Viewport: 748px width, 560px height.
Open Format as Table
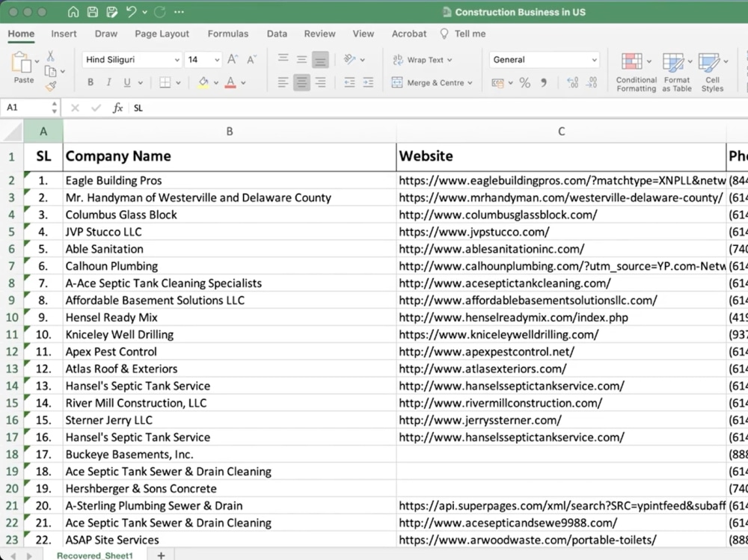[x=676, y=72]
